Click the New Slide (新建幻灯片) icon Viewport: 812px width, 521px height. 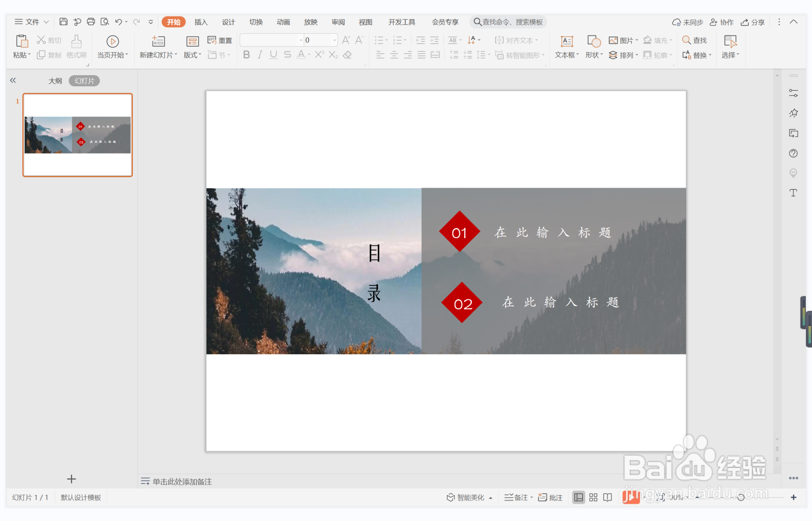[x=158, y=41]
